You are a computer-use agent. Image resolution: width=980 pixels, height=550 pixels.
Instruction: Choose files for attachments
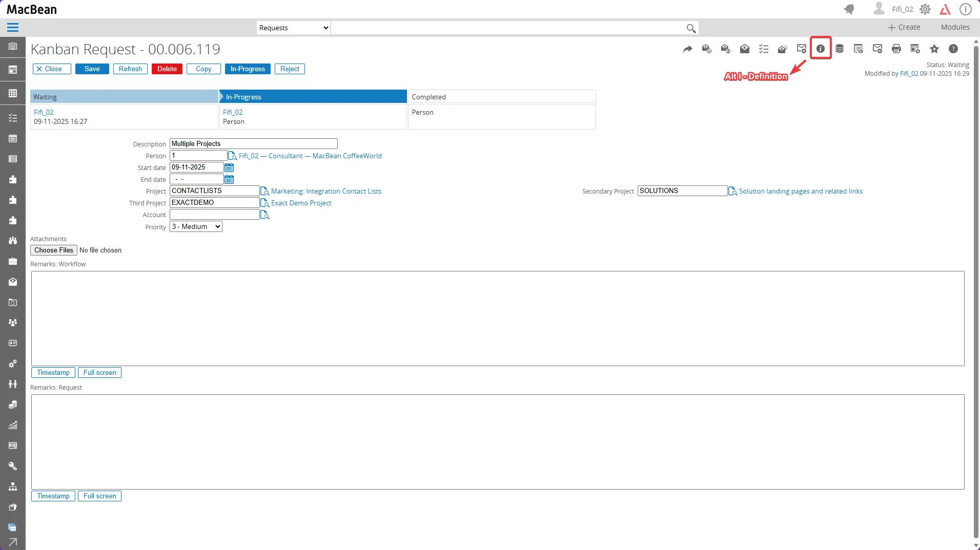click(53, 250)
